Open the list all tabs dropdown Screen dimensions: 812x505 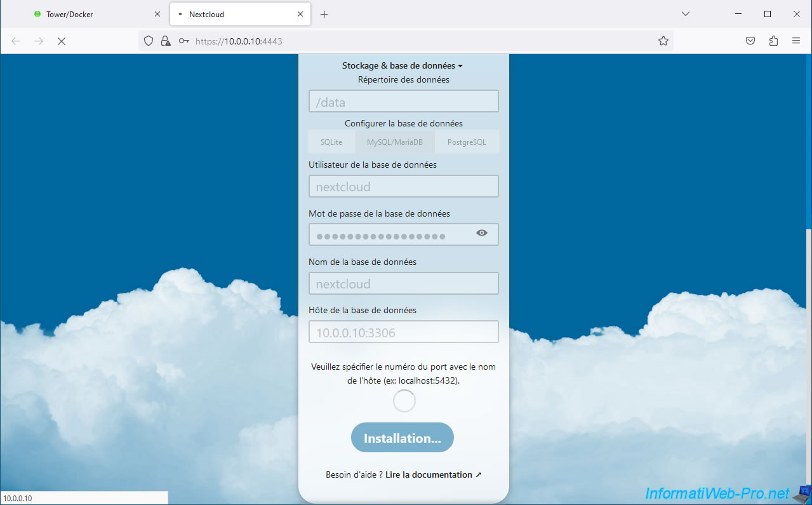click(685, 14)
